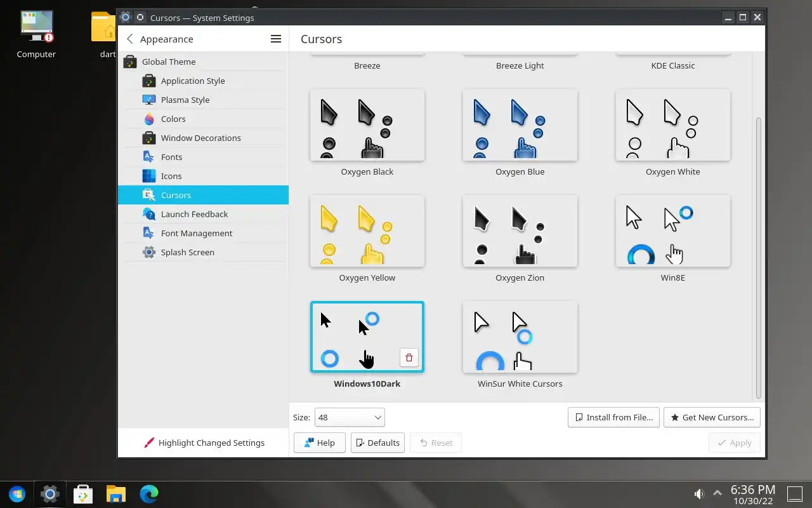The height and width of the screenshot is (508, 812).
Task: Click the Cursors sidebar icon
Action: coord(149,195)
